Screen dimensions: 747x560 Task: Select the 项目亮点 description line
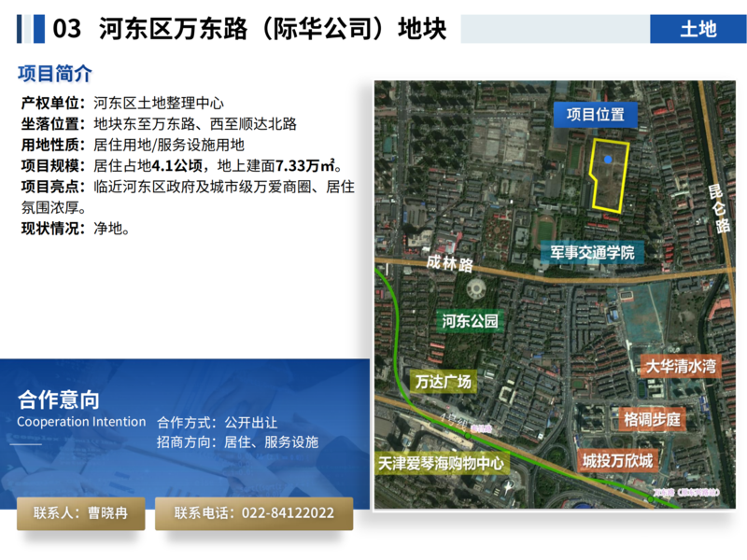pyautogui.click(x=188, y=197)
